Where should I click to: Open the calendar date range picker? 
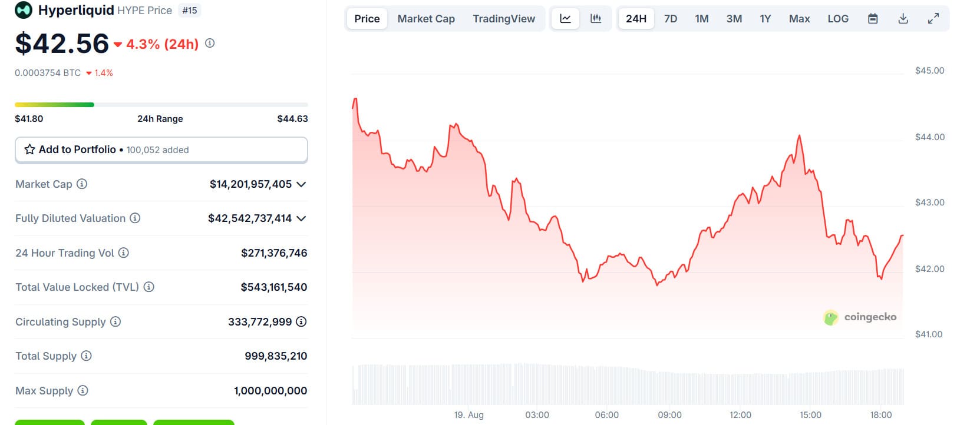[873, 19]
